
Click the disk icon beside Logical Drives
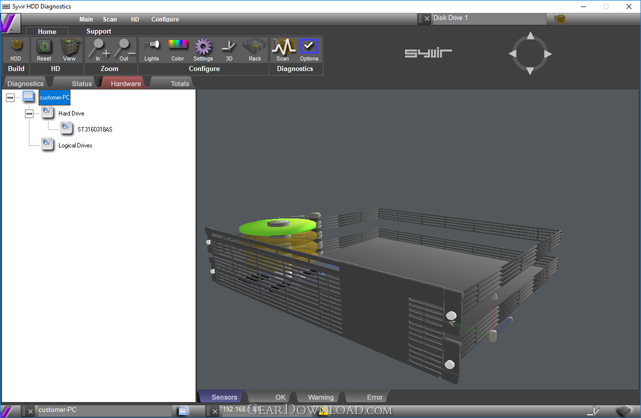coord(48,144)
